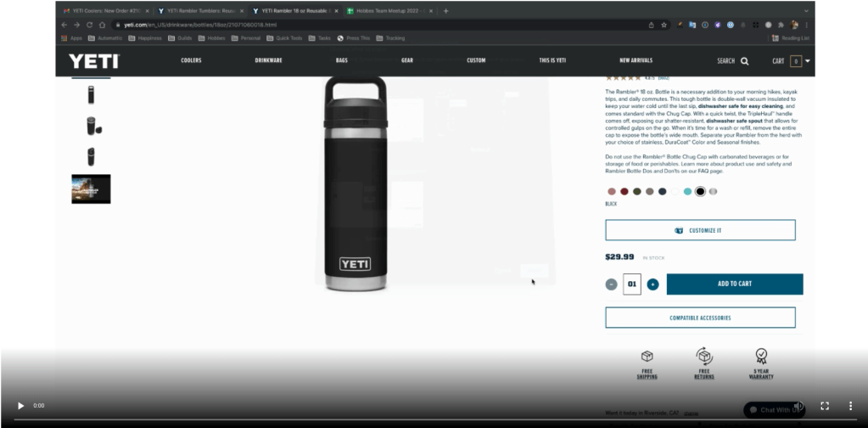
Task: Click the search magnifier icon in YETI header
Action: [x=744, y=61]
